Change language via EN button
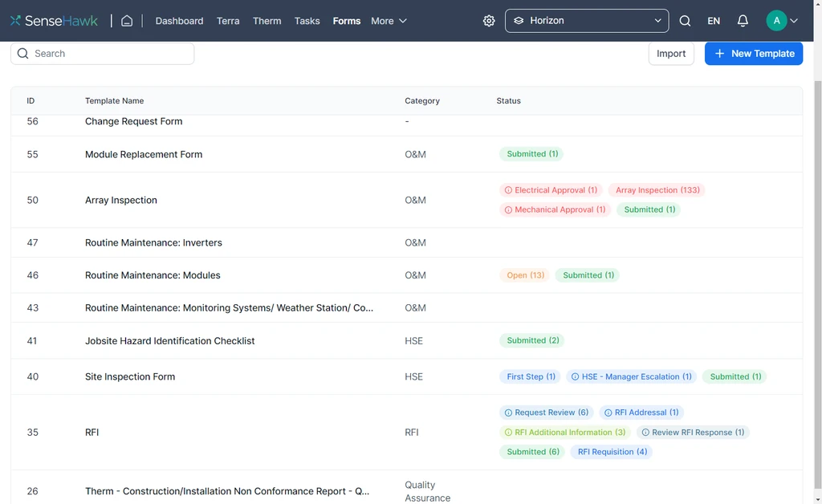Viewport: 822px width, 504px height. tap(714, 21)
